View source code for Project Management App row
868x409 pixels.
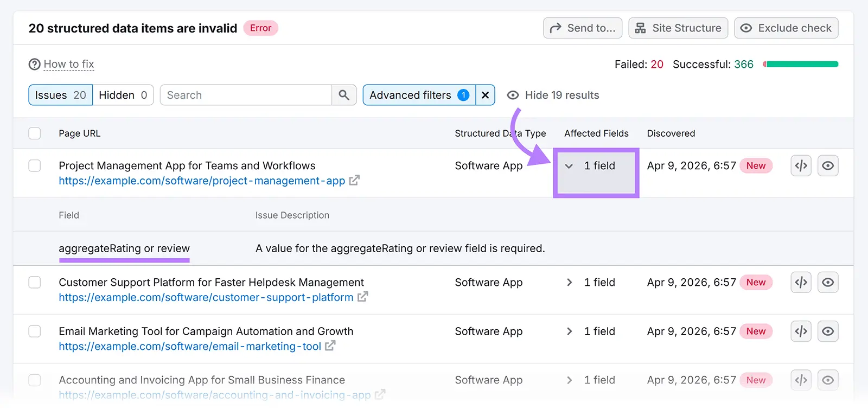click(801, 165)
